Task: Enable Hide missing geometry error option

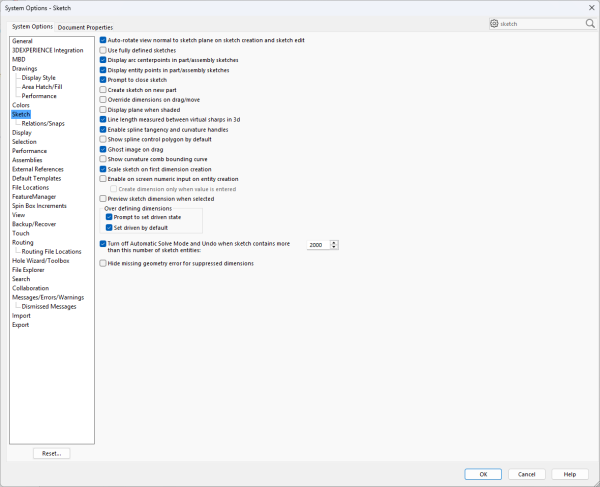Action: pyautogui.click(x=103, y=263)
